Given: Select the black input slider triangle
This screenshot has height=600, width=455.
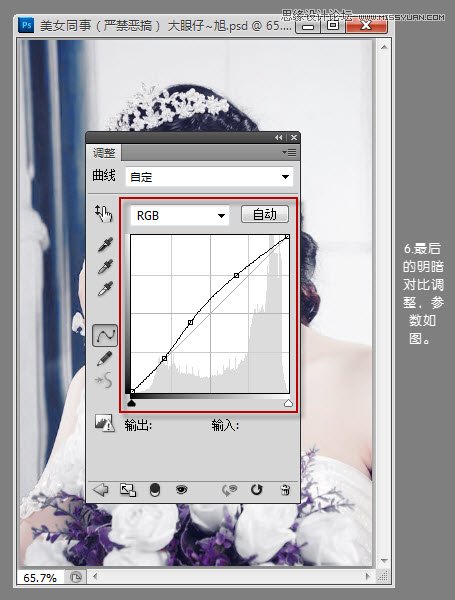Looking at the screenshot, I should click(x=132, y=403).
